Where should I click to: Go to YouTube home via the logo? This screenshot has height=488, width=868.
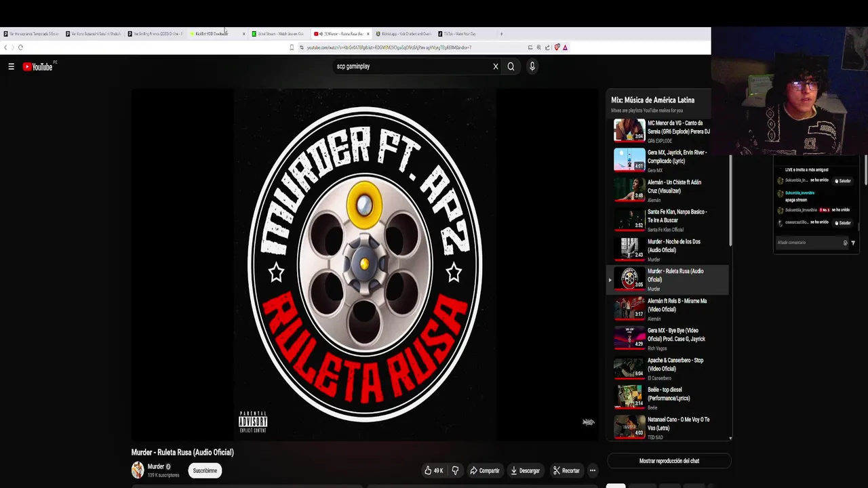point(37,66)
